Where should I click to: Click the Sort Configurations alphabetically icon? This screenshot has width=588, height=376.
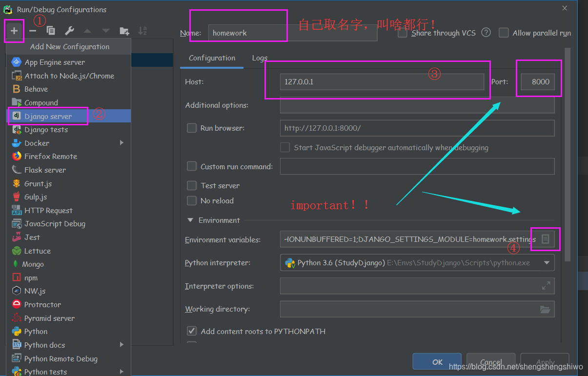pyautogui.click(x=142, y=31)
